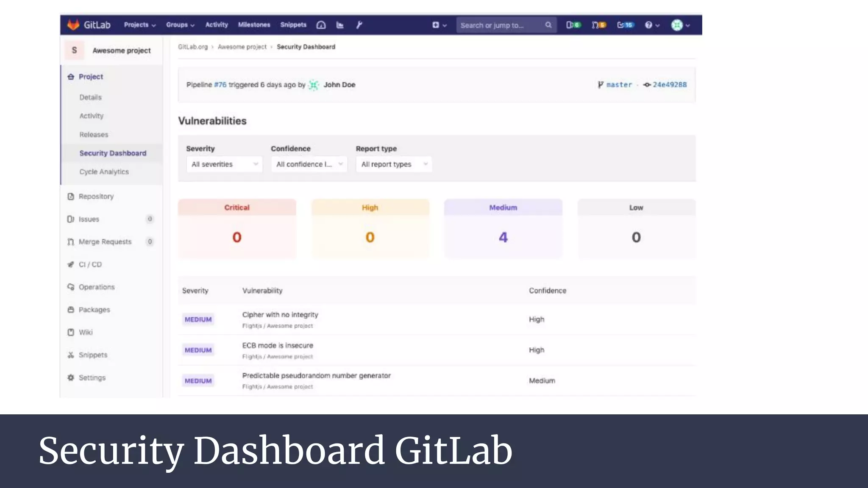
Task: Open the master branch link
Action: pos(619,85)
